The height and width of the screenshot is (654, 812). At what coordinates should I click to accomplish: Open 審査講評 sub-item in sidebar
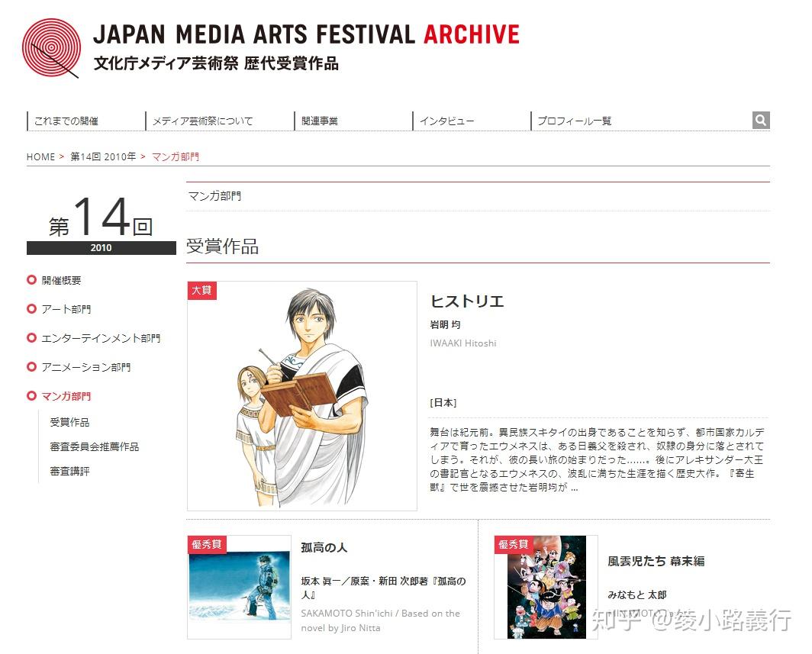coord(69,471)
